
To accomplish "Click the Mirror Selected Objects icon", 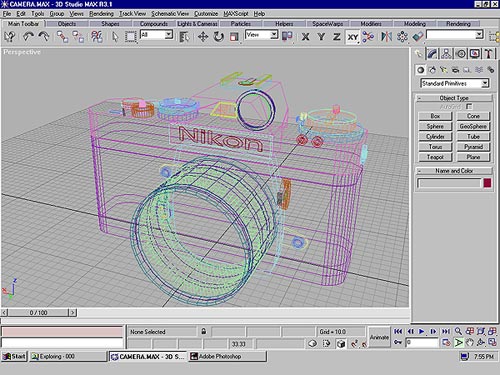I will [x=386, y=36].
